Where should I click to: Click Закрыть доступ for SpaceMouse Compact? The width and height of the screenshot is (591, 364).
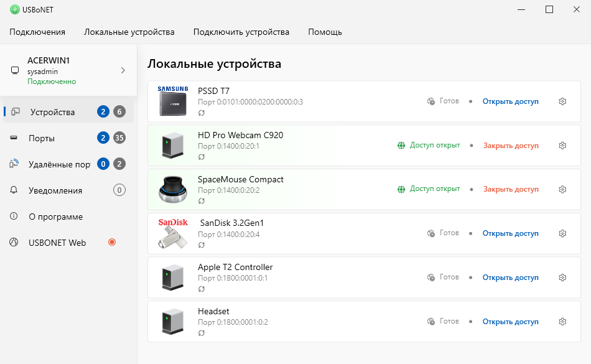[511, 189]
